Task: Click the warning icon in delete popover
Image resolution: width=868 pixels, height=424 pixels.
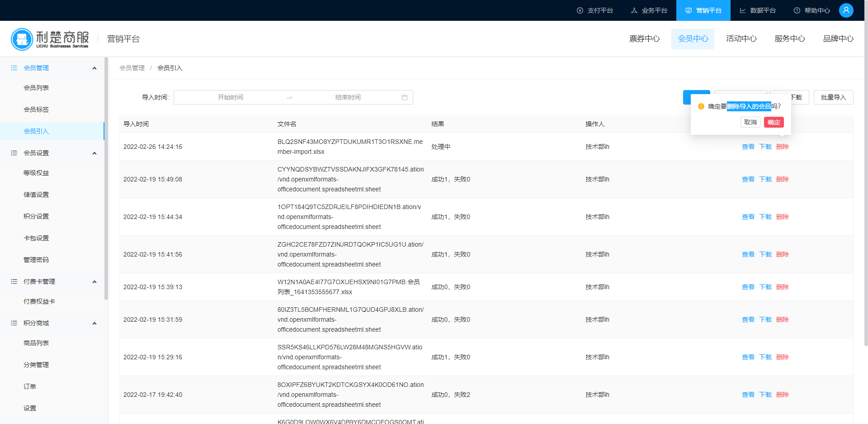Action: pyautogui.click(x=701, y=106)
